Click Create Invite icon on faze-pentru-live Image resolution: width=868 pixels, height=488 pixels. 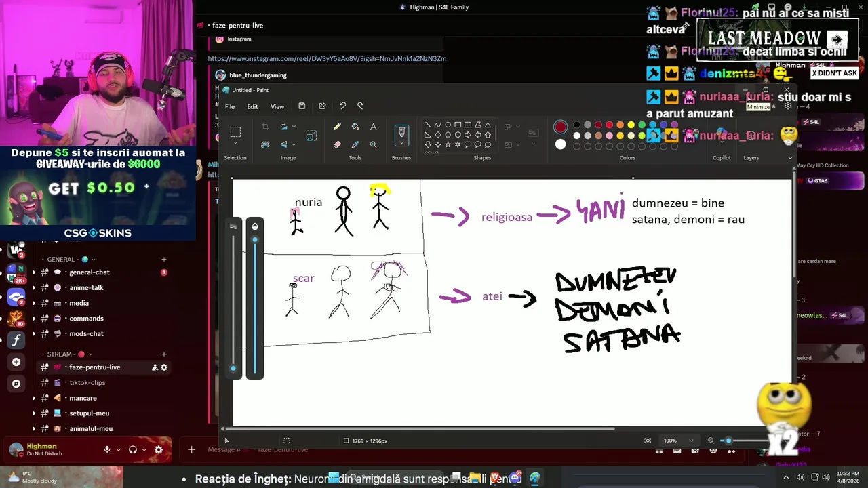click(155, 367)
